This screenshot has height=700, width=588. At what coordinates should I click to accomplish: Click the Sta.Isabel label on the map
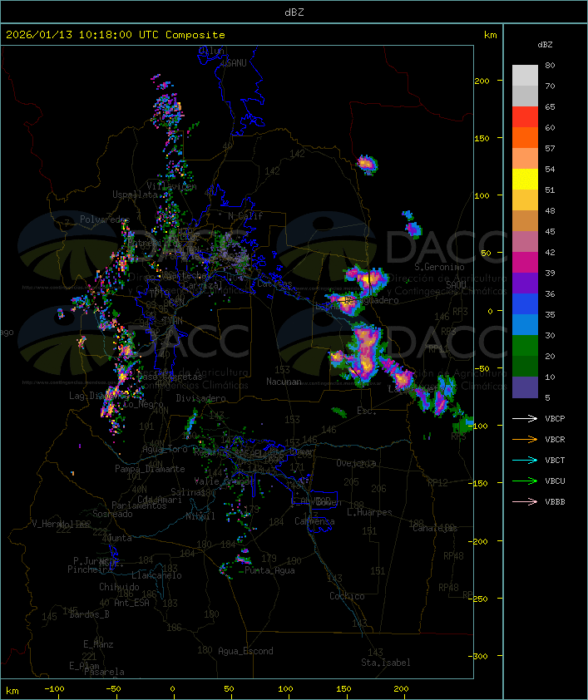coord(385,663)
